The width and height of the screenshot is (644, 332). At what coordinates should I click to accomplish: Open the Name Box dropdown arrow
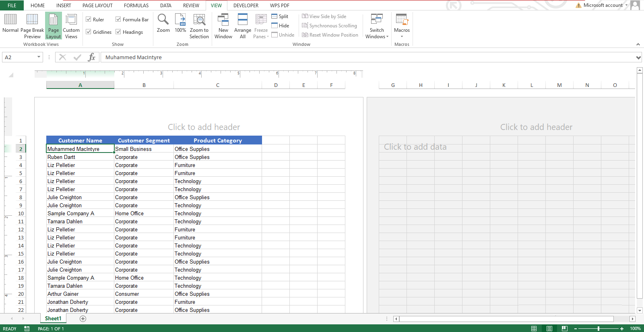tap(39, 57)
